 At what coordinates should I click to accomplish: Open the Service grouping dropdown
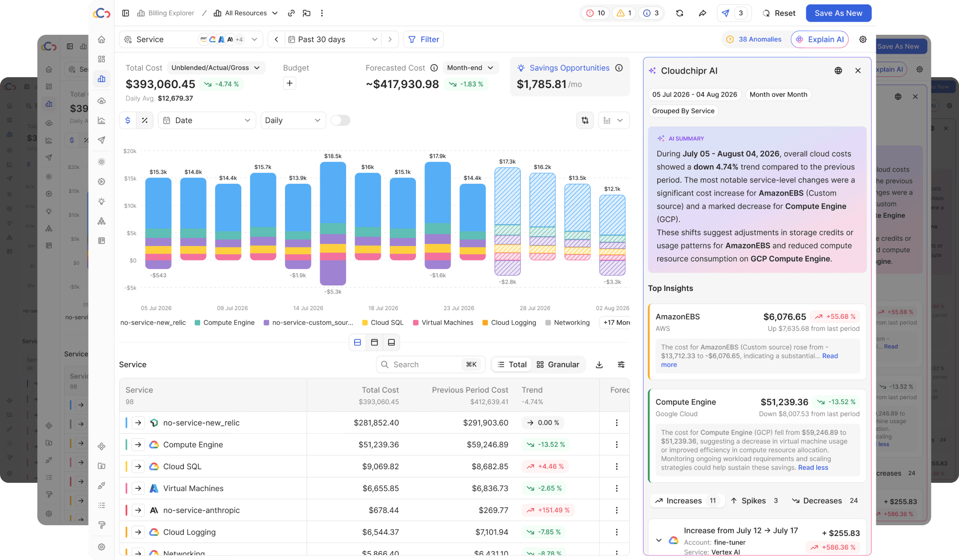coord(192,39)
